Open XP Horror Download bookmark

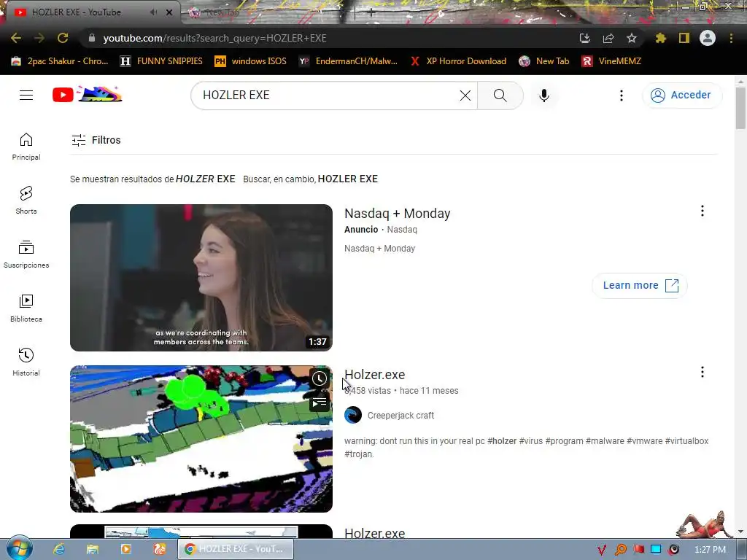pyautogui.click(x=458, y=61)
